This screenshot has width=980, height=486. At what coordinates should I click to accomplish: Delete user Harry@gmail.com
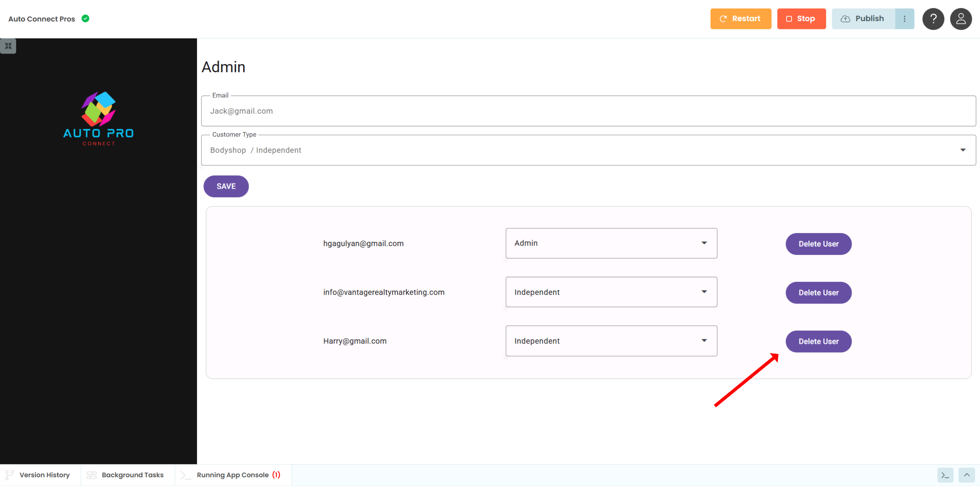pos(818,342)
